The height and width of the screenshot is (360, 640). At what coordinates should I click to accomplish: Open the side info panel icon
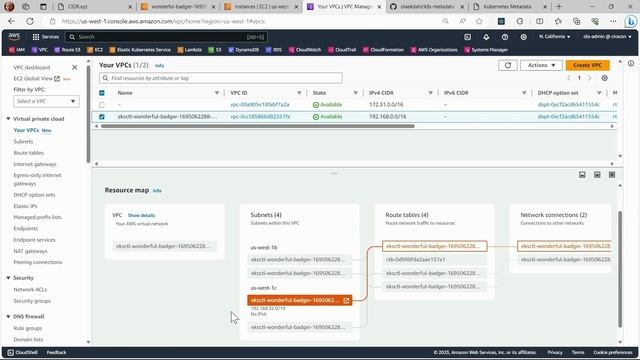(x=631, y=63)
